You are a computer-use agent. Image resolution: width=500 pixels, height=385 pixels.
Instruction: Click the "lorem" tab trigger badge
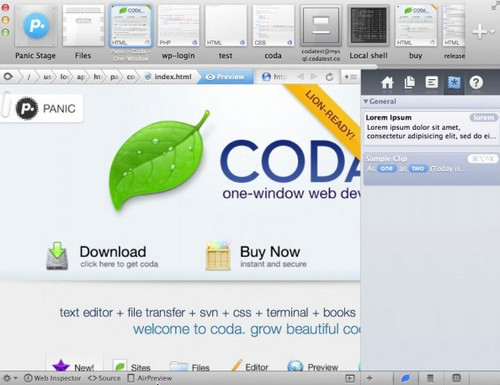[x=484, y=117]
